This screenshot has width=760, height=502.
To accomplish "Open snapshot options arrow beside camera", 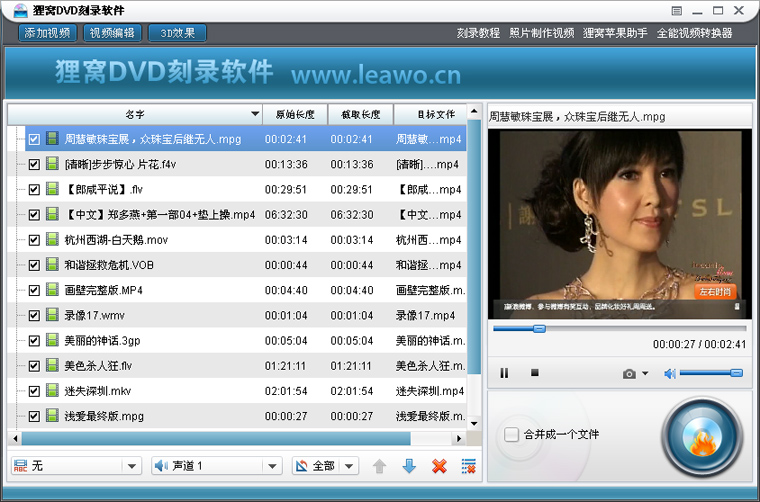I will [x=645, y=374].
